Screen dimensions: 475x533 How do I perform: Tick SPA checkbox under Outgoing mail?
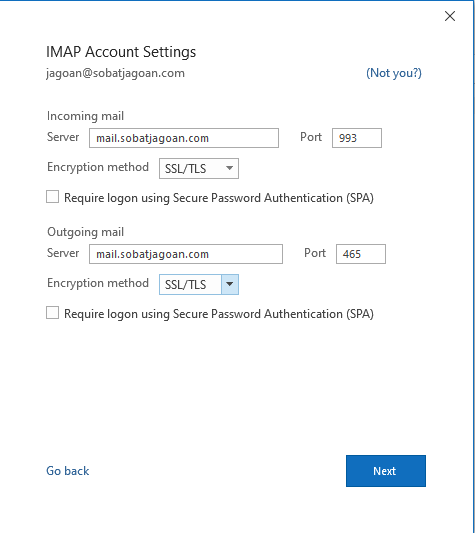click(52, 313)
